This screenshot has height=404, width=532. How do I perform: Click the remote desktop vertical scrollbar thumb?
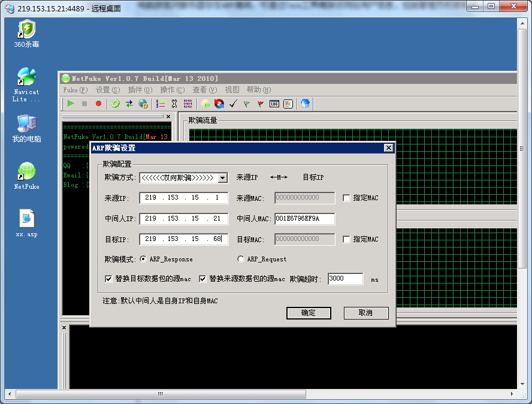click(522, 149)
